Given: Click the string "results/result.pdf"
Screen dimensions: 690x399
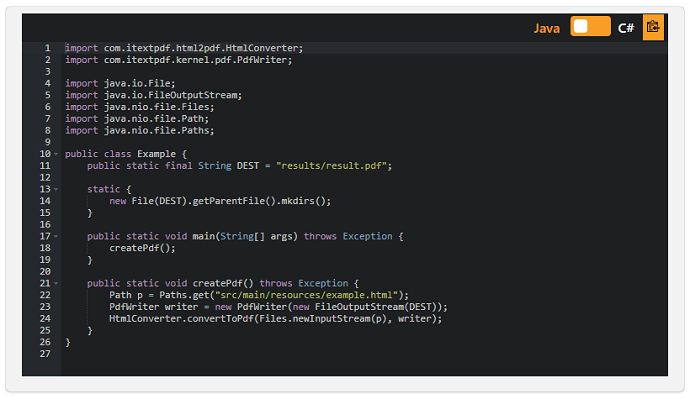Looking at the screenshot, I should pyautogui.click(x=331, y=166).
